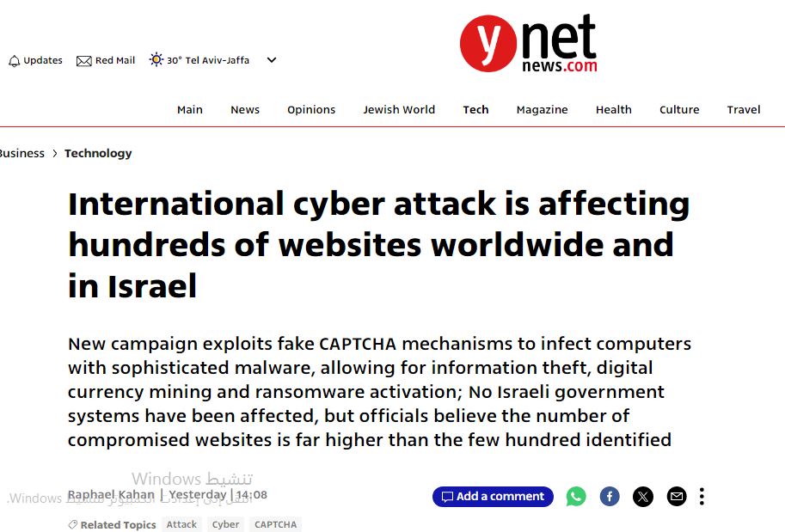Go to Jewish World section

coord(399,110)
